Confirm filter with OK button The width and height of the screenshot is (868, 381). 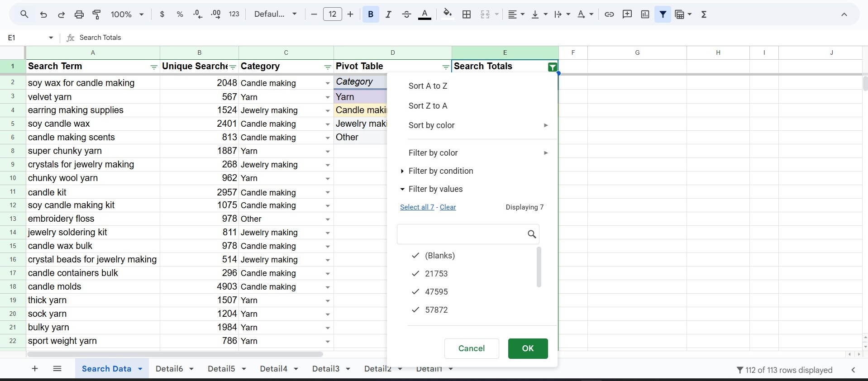pyautogui.click(x=528, y=348)
